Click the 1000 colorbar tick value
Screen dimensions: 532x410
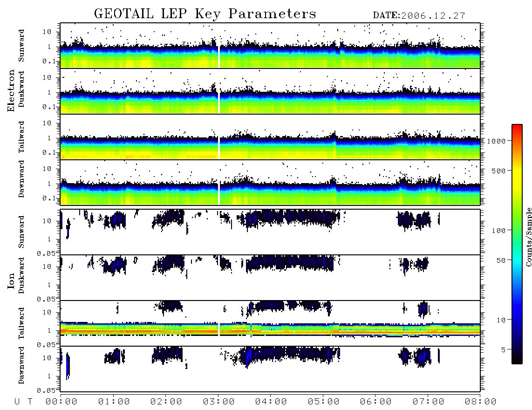point(497,141)
